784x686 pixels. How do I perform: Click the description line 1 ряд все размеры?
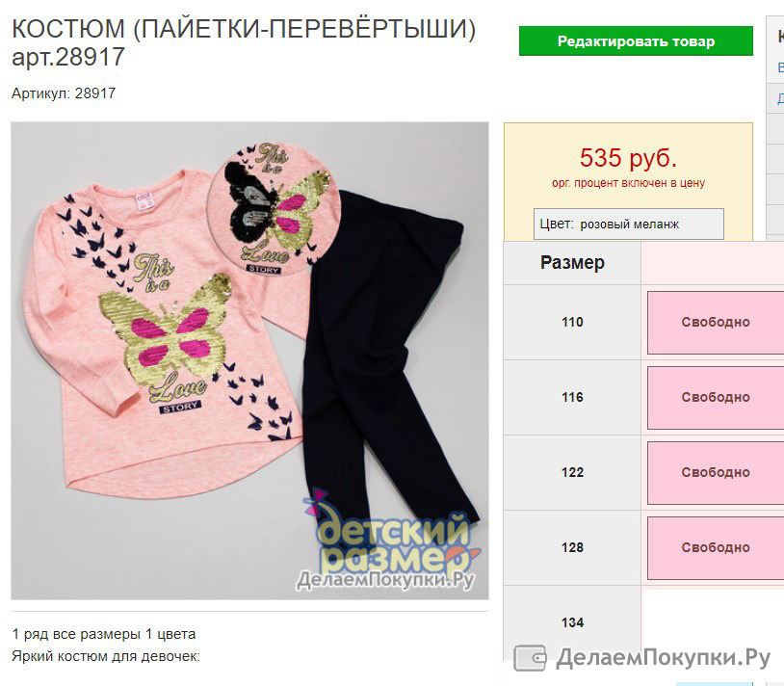click(103, 634)
